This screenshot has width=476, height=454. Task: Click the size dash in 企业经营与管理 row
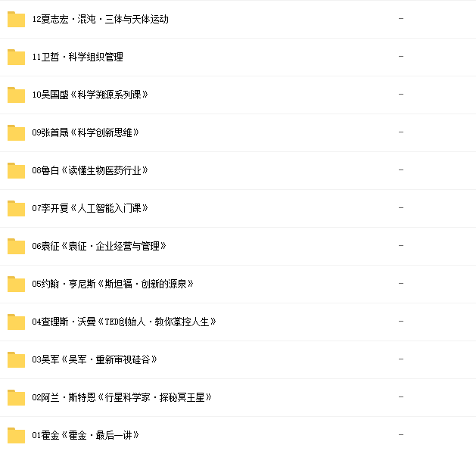401,245
